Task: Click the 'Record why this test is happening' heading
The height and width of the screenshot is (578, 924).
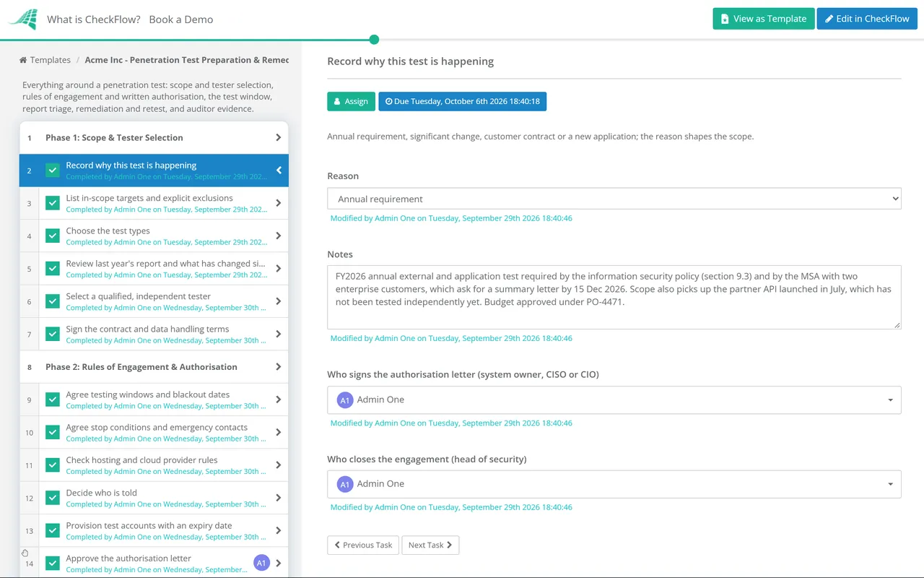Action: pyautogui.click(x=411, y=61)
